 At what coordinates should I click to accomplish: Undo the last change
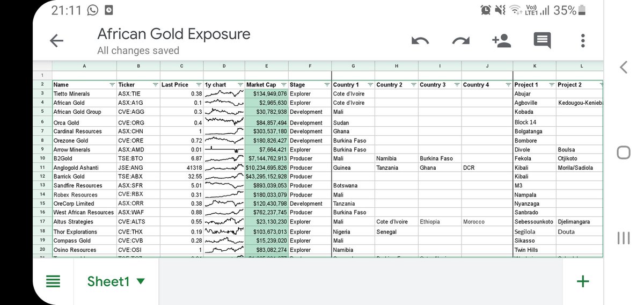[x=420, y=41]
